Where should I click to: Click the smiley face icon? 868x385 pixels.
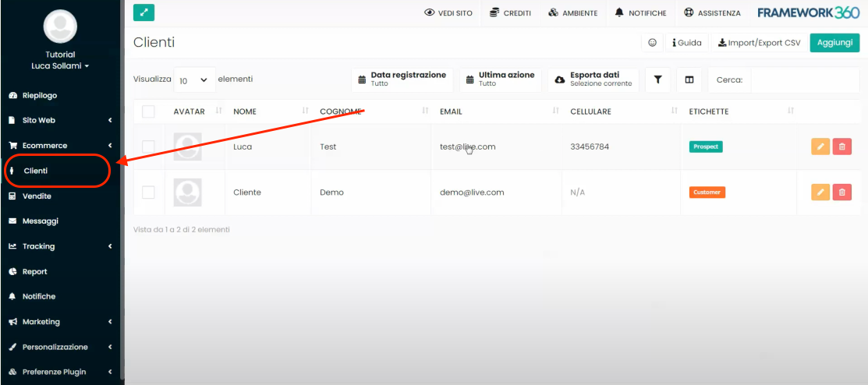pos(652,43)
